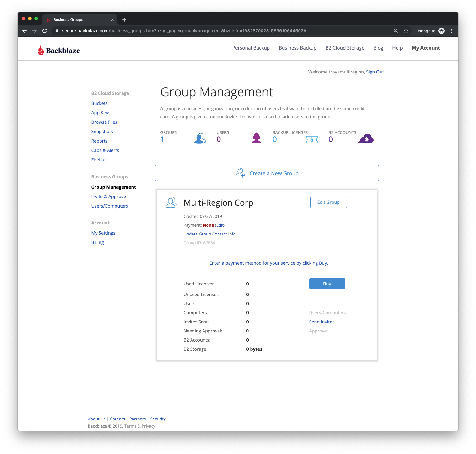Click the Backup Licenses ticket icon
Image resolution: width=476 pixels, height=454 pixels.
point(312,140)
